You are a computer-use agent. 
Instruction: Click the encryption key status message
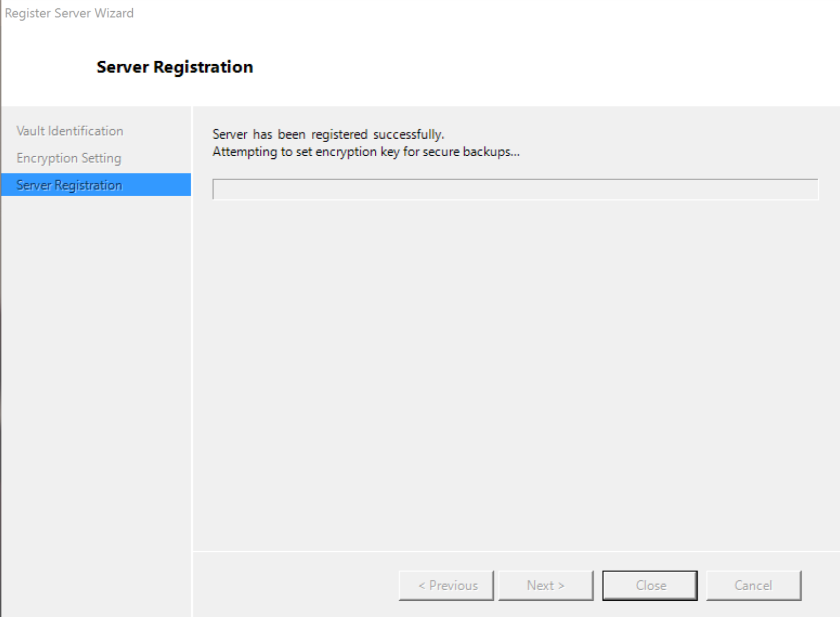(366, 151)
